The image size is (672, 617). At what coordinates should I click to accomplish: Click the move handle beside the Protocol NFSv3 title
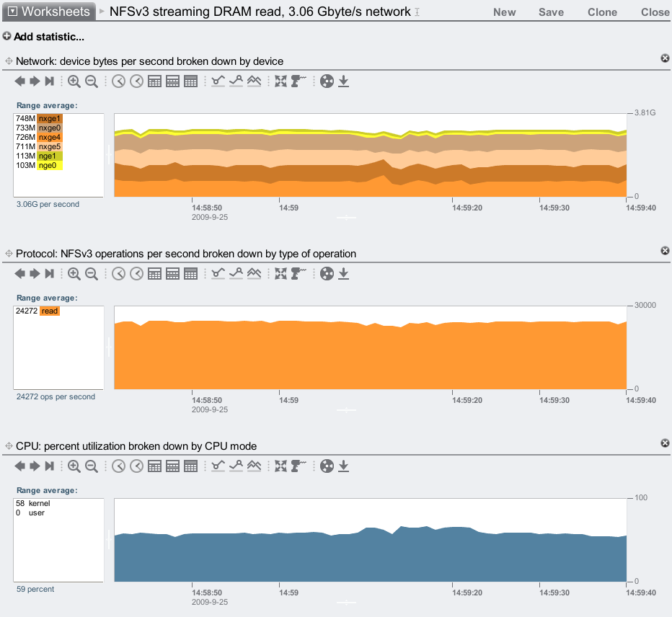(x=9, y=254)
